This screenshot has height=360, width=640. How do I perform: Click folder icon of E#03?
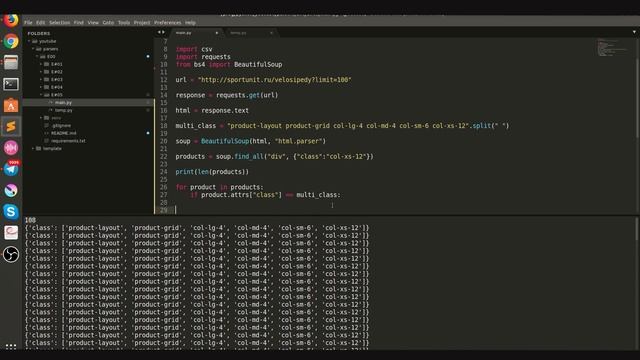coord(47,80)
